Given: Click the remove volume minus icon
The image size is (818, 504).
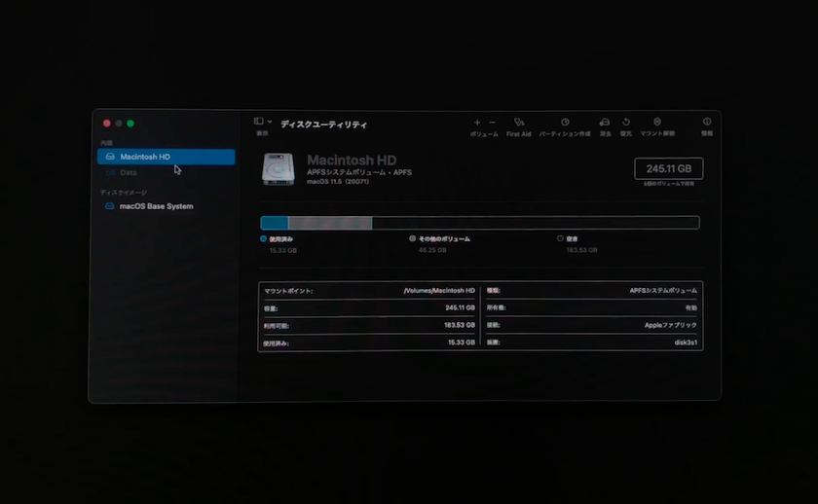Looking at the screenshot, I should tap(492, 123).
